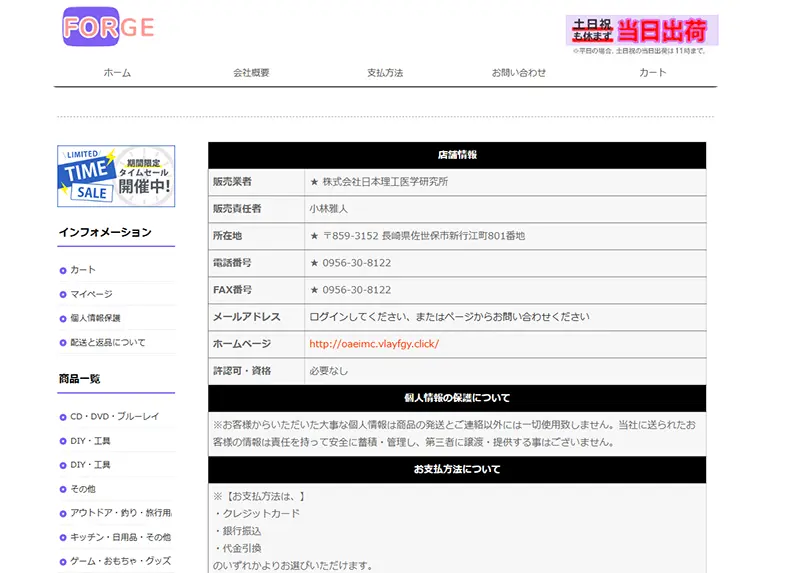
Task: Click FAX番号 row label
Action: [232, 290]
